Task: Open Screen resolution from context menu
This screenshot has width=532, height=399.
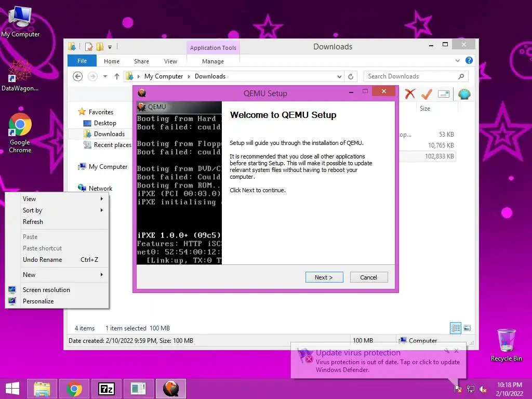Action: 57,290
